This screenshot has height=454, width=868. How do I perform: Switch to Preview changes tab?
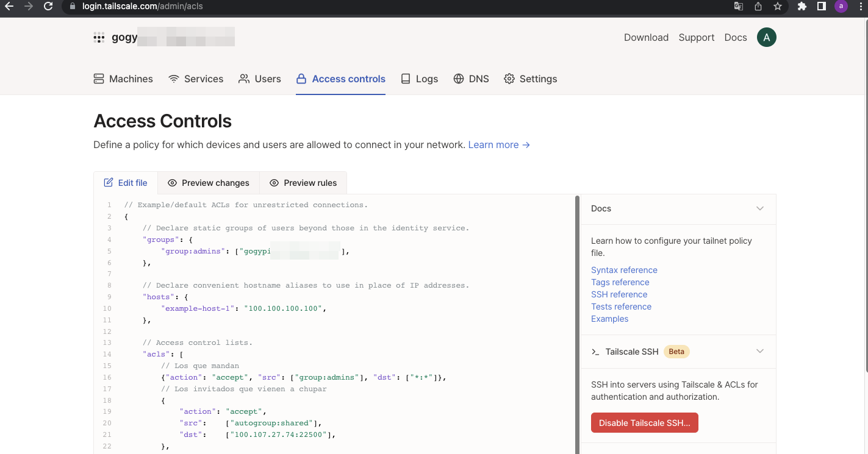[209, 183]
